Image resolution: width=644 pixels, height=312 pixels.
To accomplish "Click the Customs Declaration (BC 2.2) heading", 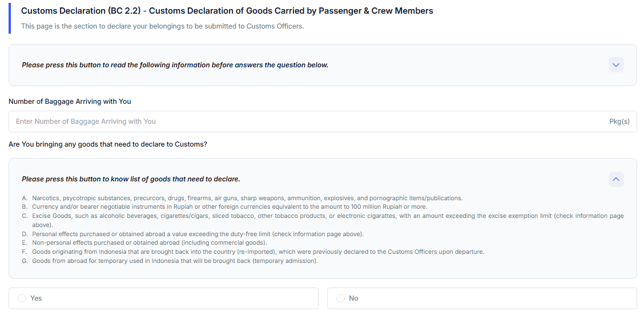I will click(227, 11).
